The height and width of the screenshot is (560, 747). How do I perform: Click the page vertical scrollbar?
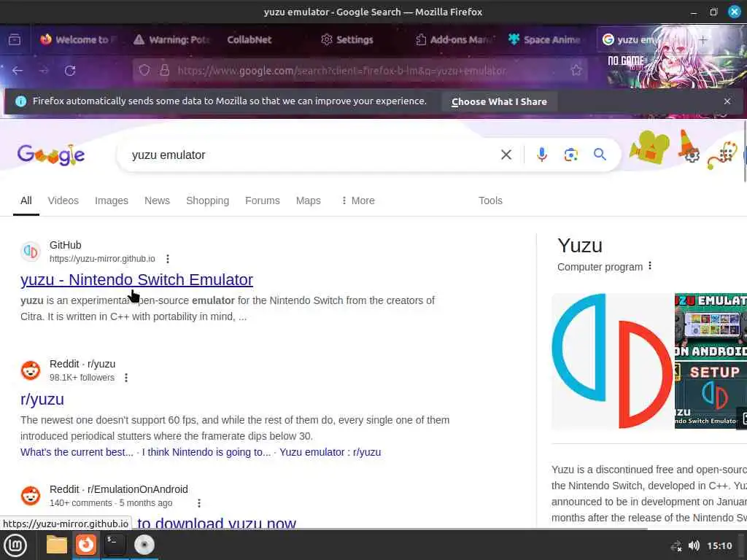tap(745, 152)
